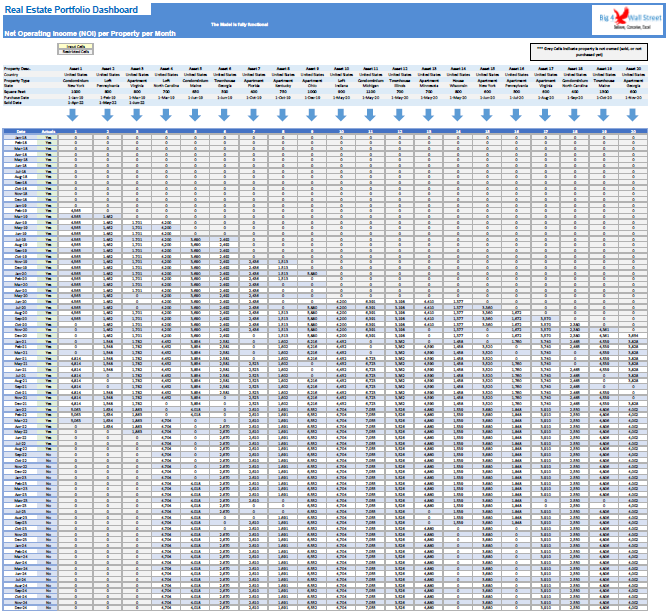
Task: Click the Minnesota state cell under Asset 13
Action: pos(429,85)
